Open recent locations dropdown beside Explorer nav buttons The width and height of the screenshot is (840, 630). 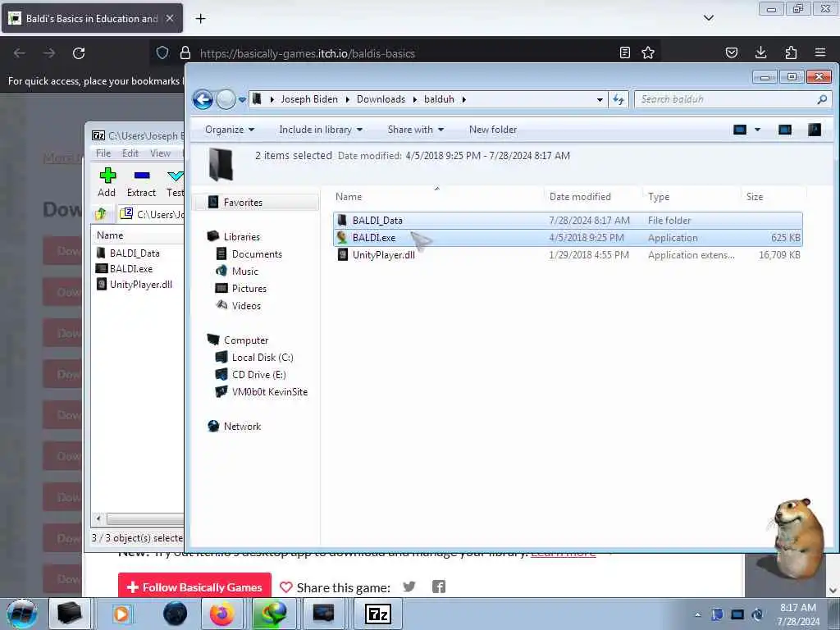[242, 99]
